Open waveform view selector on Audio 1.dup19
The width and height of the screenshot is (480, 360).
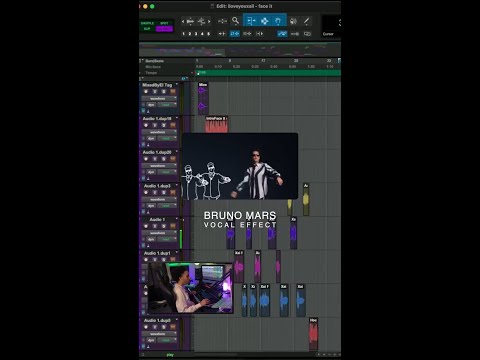[159, 132]
